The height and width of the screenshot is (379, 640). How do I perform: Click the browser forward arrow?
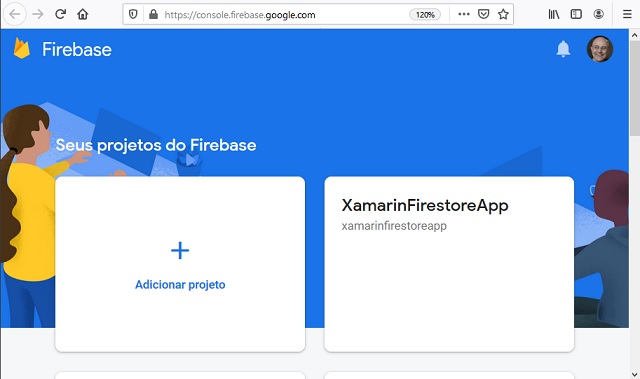38,14
